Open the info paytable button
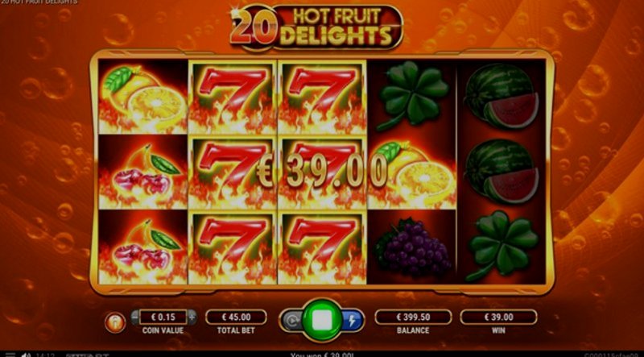The height and width of the screenshot is (357, 644). pos(115,322)
